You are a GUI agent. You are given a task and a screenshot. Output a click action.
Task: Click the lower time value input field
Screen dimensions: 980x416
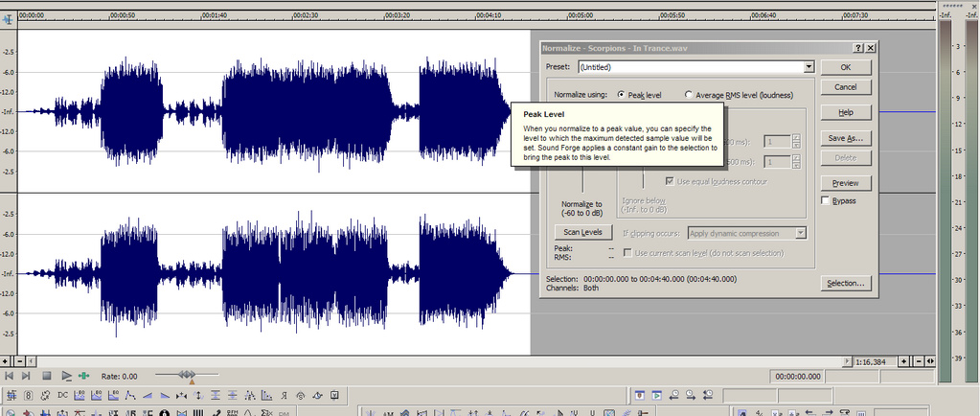778,162
